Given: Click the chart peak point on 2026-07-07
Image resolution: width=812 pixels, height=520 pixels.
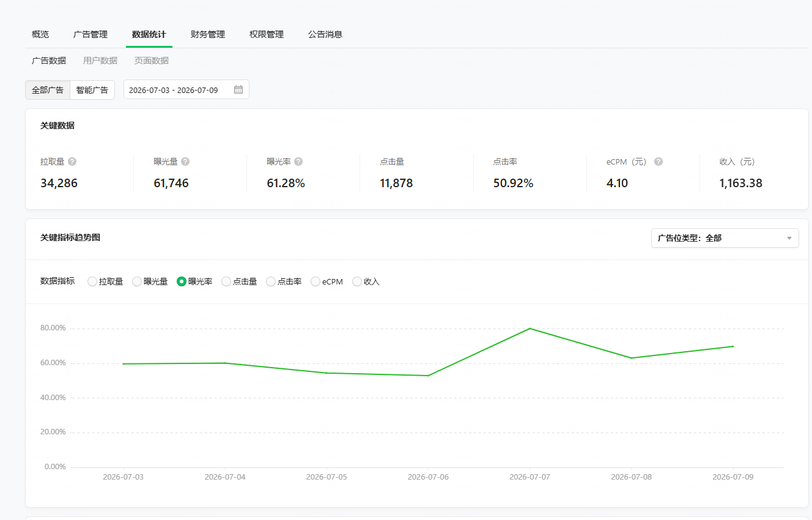Looking at the screenshot, I should pyautogui.click(x=530, y=329).
